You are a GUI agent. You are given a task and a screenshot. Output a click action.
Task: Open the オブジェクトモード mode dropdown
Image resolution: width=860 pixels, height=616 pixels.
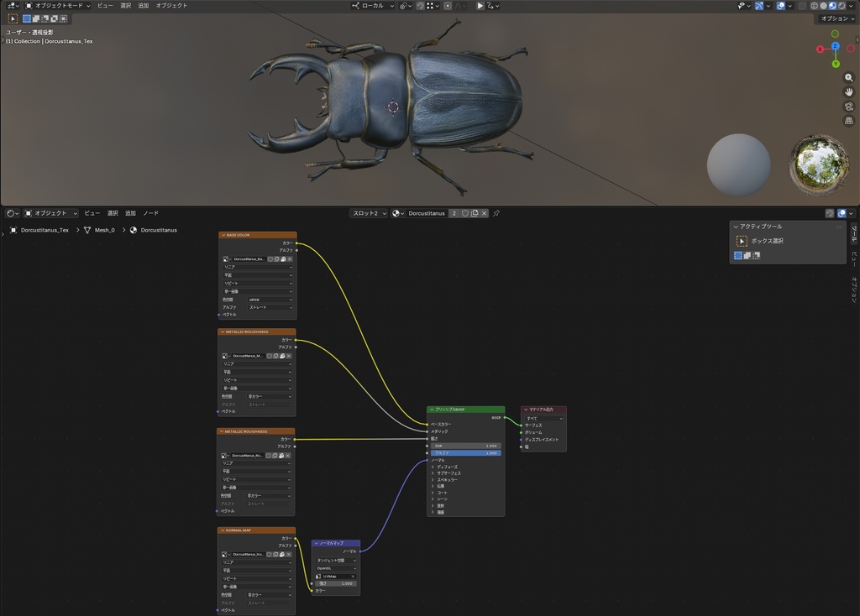click(58, 6)
